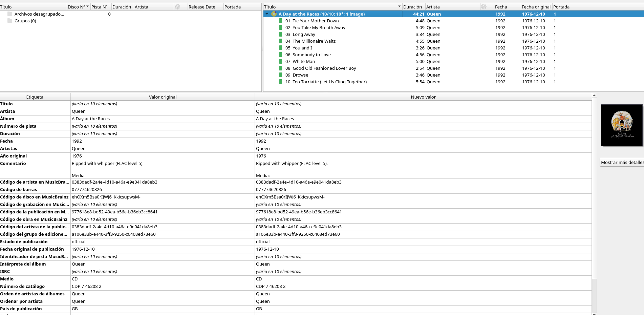Sort left pane by Portada column
Image resolution: width=644 pixels, height=315 pixels.
pos(242,7)
